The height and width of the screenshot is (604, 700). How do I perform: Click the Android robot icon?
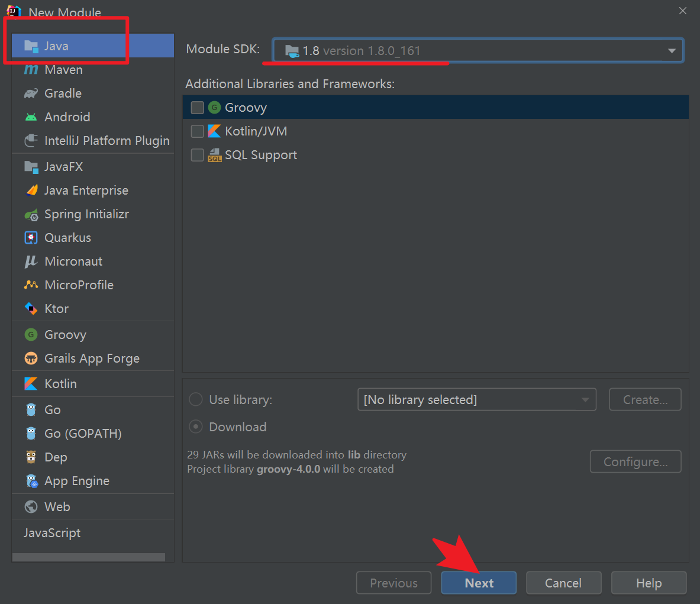coord(31,117)
